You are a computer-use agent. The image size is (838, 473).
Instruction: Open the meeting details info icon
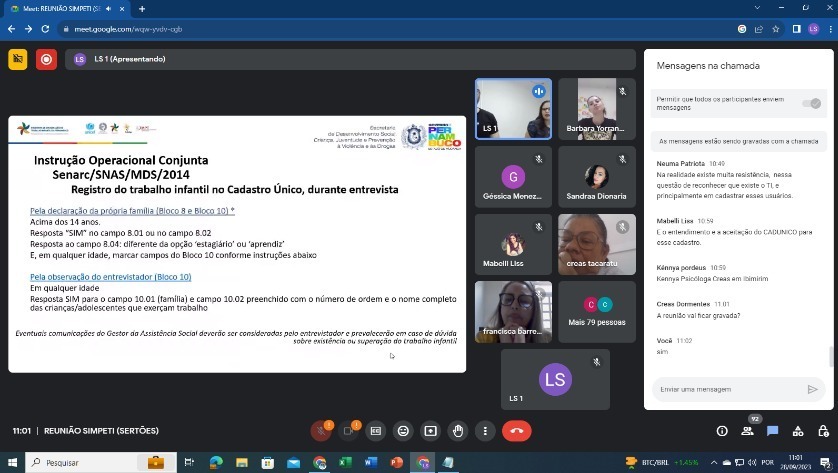pyautogui.click(x=722, y=431)
